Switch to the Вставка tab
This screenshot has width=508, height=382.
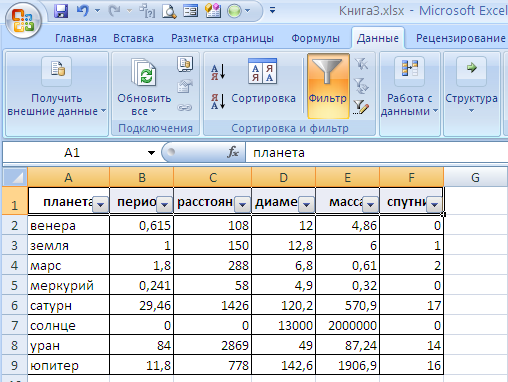click(133, 38)
